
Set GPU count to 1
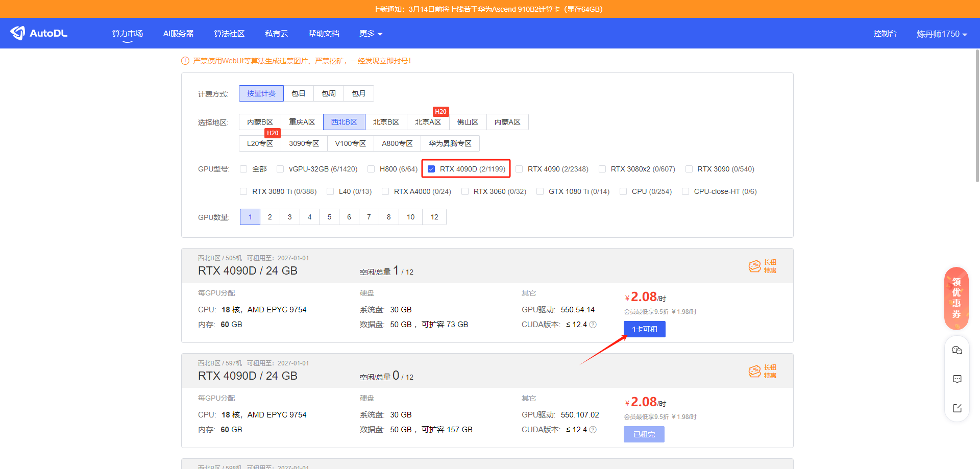point(250,217)
